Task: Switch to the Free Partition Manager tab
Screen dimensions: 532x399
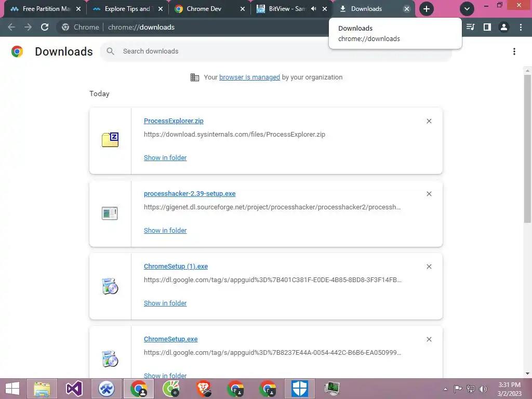Action: pyautogui.click(x=40, y=9)
